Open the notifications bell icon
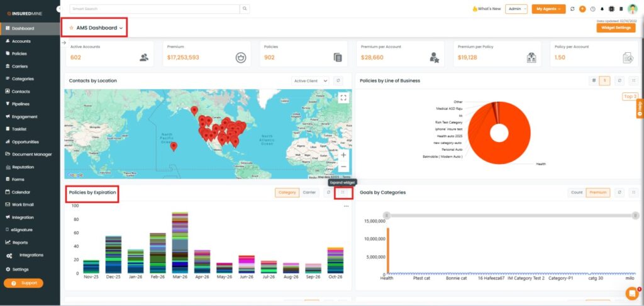The width and height of the screenshot is (644, 306). point(602,9)
